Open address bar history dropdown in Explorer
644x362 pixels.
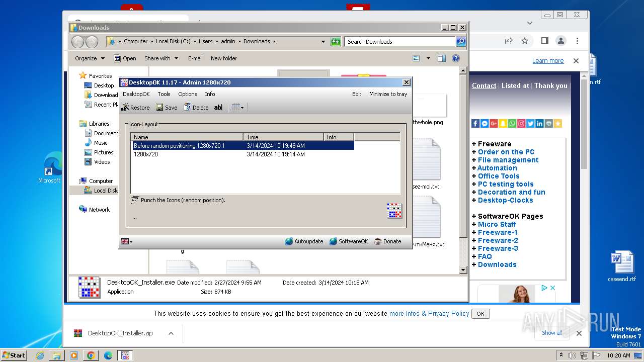point(323,42)
